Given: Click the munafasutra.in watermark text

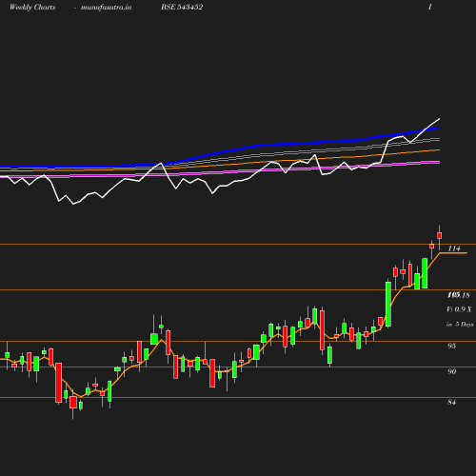Looking at the screenshot, I should click(106, 8).
